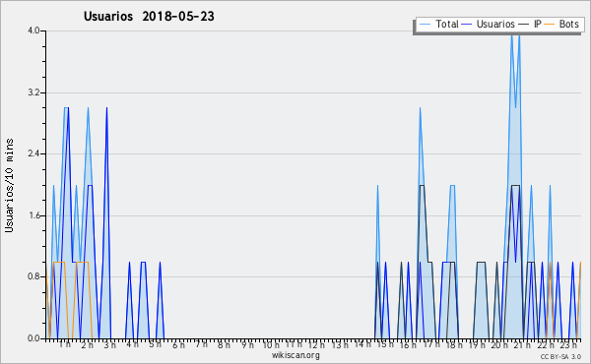The image size is (591, 364).
Task: Click the '15 h' x-axis label
Action: click(385, 344)
